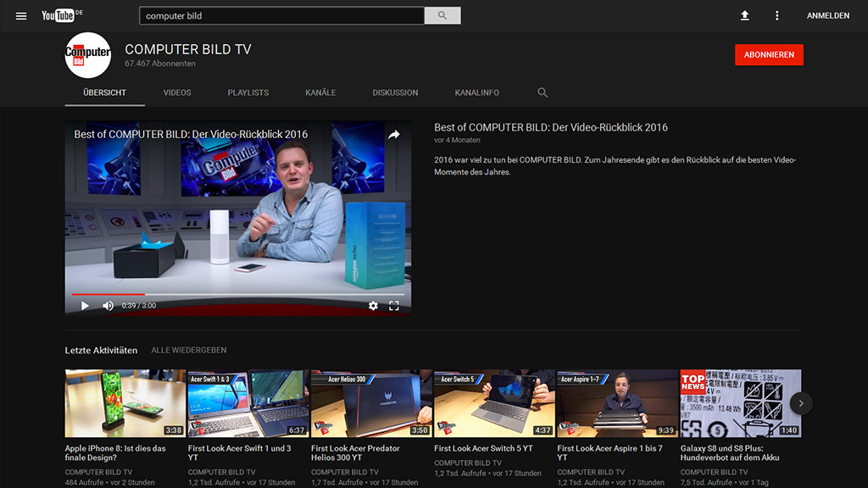Image resolution: width=868 pixels, height=488 pixels.
Task: Search within channel using magnifier icon
Action: pyautogui.click(x=542, y=92)
